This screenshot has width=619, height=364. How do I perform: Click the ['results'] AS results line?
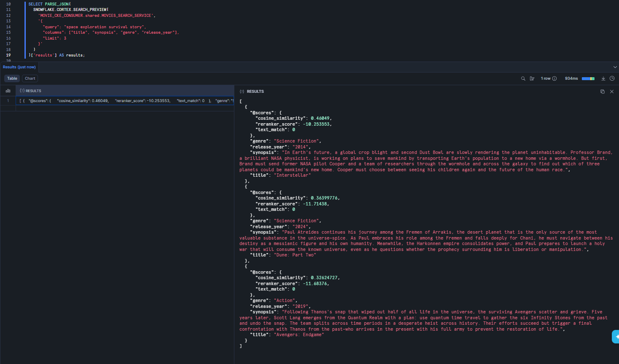(x=57, y=55)
